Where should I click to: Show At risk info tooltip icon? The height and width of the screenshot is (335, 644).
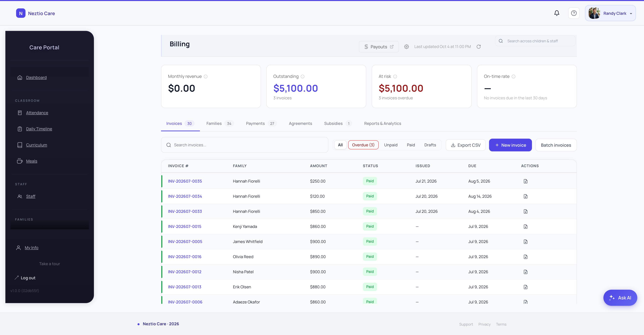click(395, 77)
